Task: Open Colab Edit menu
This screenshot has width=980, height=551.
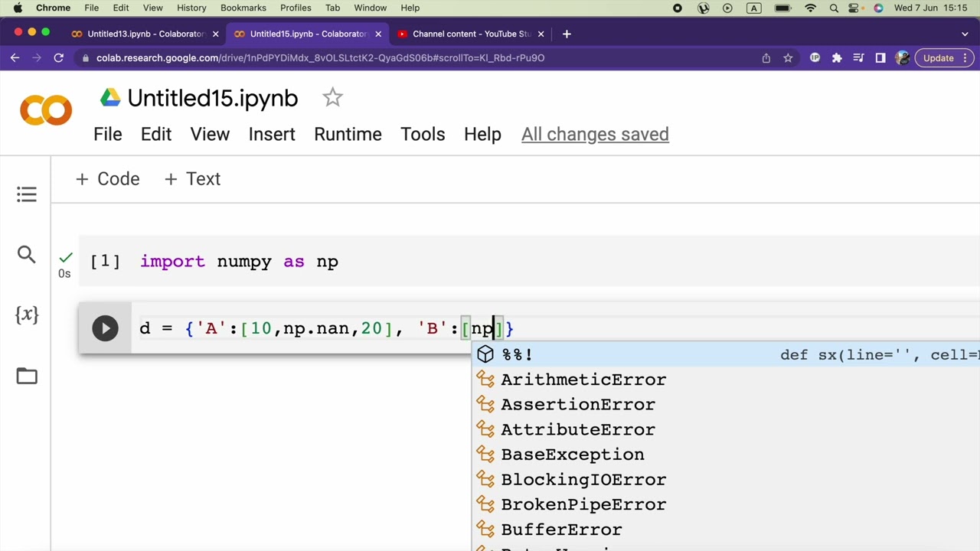Action: pos(156,134)
